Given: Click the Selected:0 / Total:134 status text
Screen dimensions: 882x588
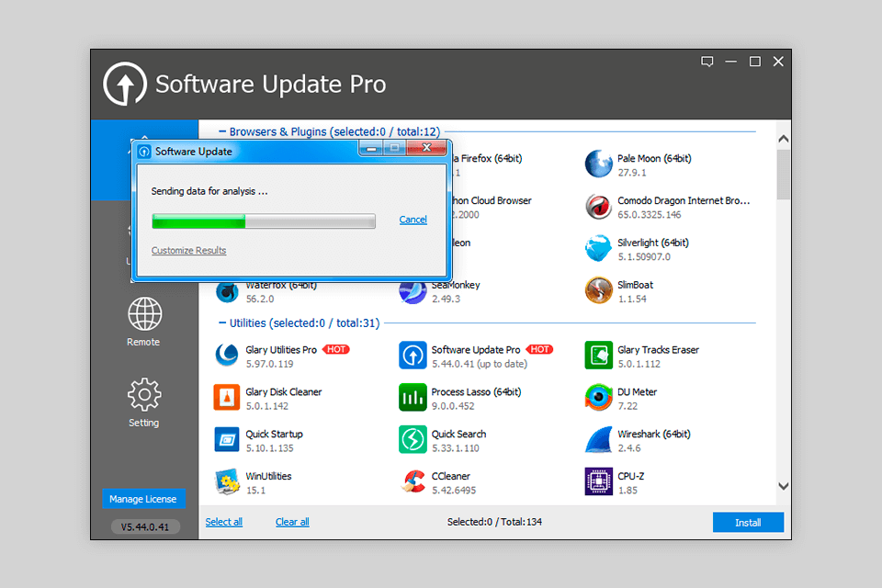Looking at the screenshot, I should 494,522.
